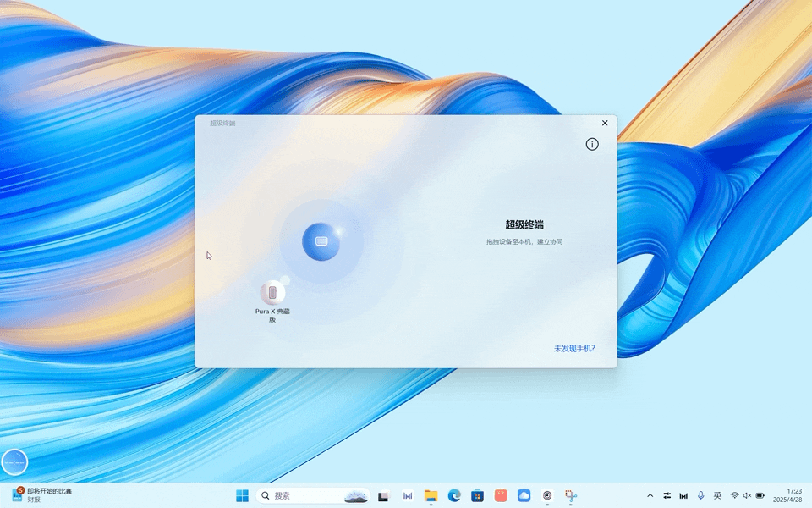Viewport: 812px width, 508px height.
Task: Click the 未发现手机? help link
Action: [574, 348]
